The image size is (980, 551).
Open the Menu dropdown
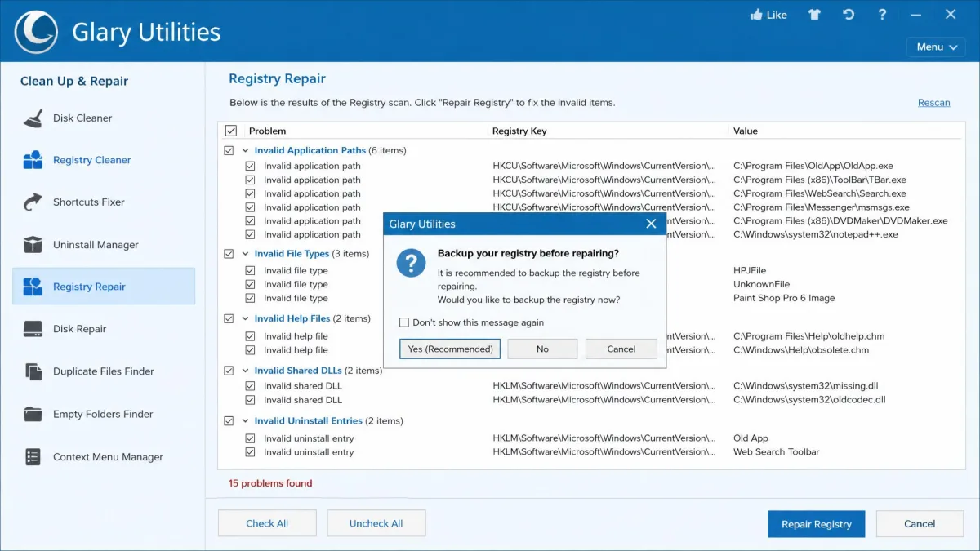[936, 47]
